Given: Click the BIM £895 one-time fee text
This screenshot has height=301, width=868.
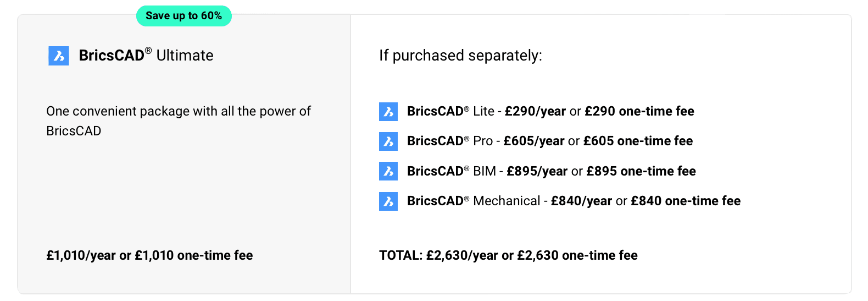Looking at the screenshot, I should tap(641, 172).
